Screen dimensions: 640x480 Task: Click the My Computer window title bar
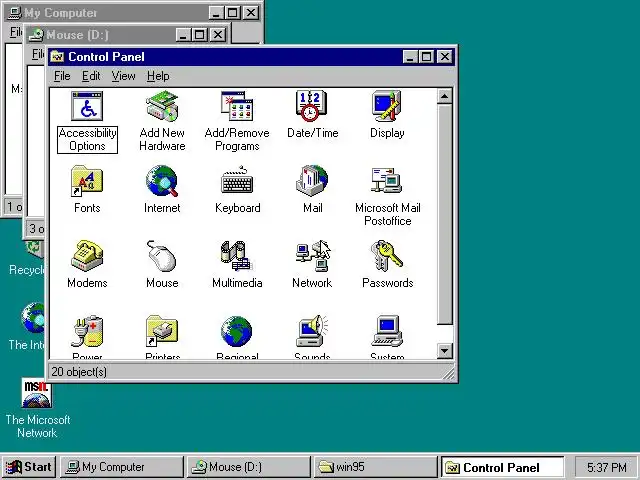pos(132,13)
